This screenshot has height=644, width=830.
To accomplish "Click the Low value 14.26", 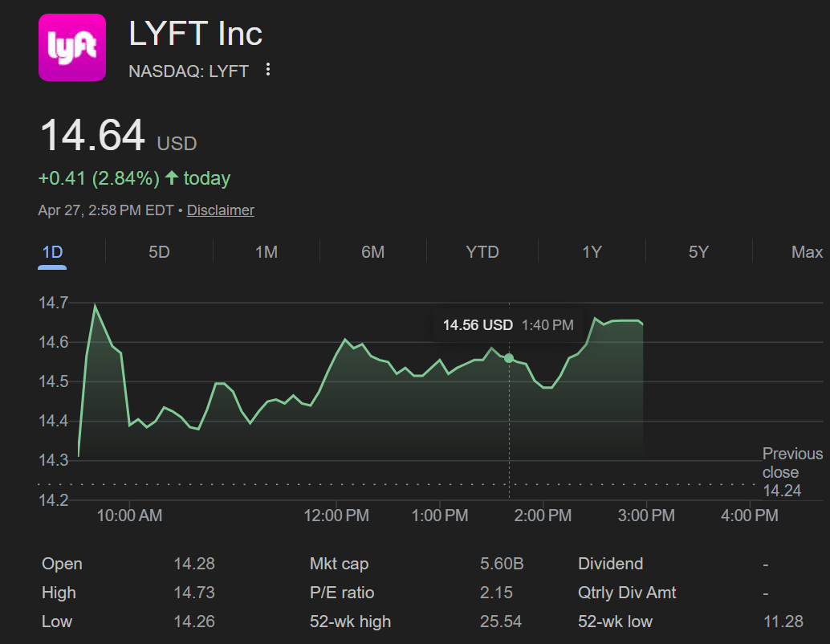I will coord(194,622).
